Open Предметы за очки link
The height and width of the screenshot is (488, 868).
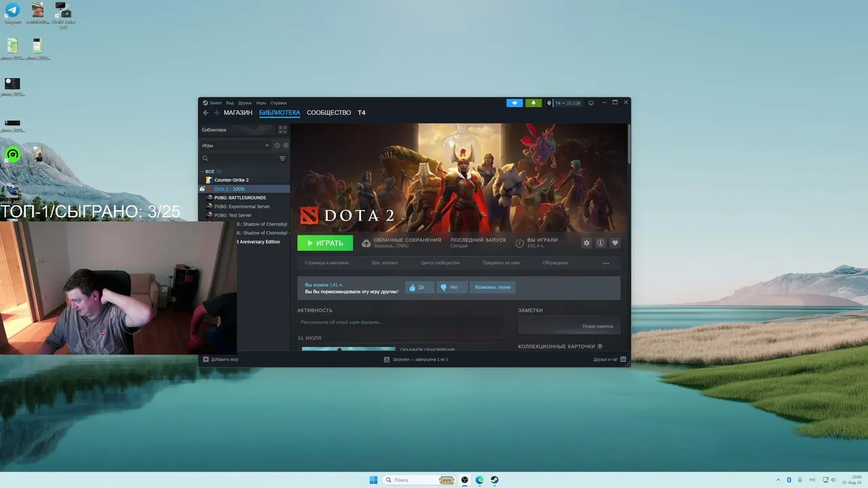tap(501, 263)
